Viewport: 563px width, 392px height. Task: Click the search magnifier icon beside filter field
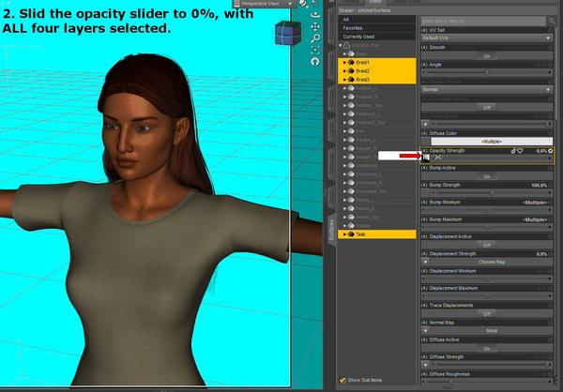click(x=552, y=22)
